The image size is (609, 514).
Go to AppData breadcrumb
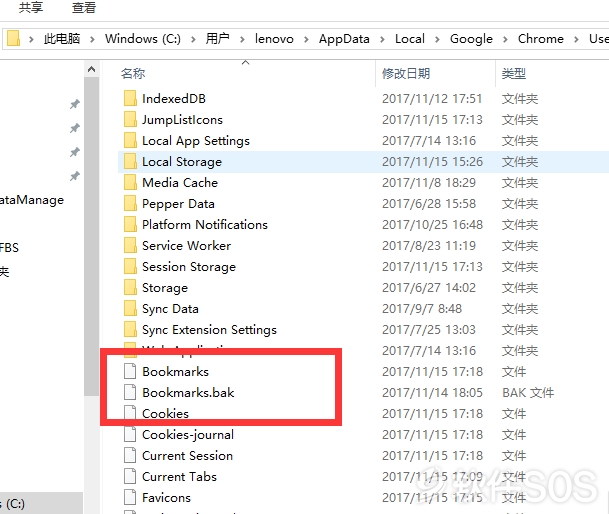tap(344, 39)
